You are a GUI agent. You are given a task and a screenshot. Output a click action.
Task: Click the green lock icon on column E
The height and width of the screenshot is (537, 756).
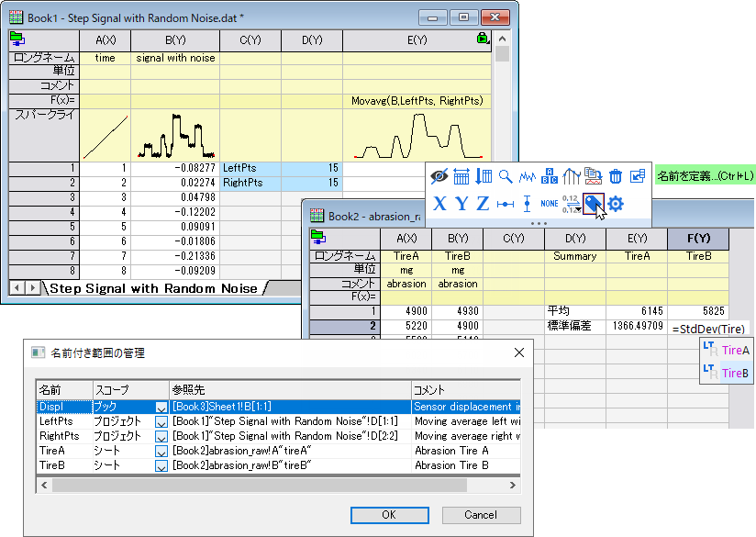pyautogui.click(x=483, y=38)
